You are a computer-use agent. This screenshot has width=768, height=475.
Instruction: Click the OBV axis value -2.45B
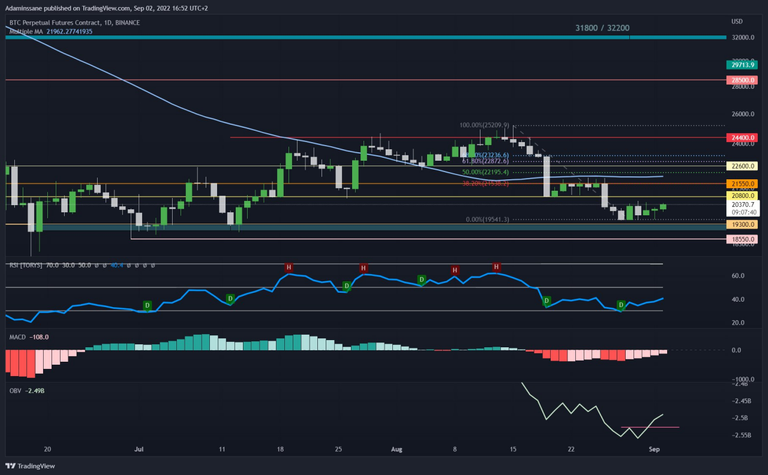(x=742, y=401)
